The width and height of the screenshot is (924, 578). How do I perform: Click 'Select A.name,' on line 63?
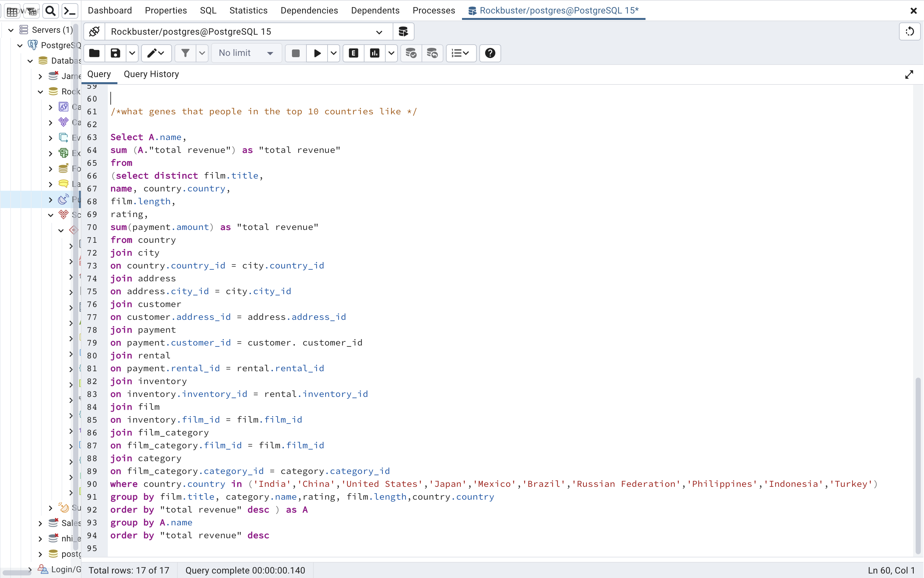click(x=148, y=137)
